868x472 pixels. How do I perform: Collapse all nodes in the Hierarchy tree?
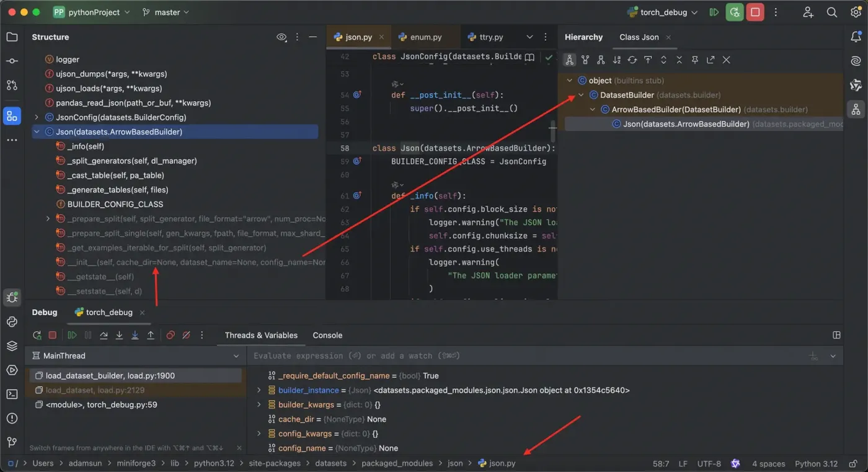(680, 60)
